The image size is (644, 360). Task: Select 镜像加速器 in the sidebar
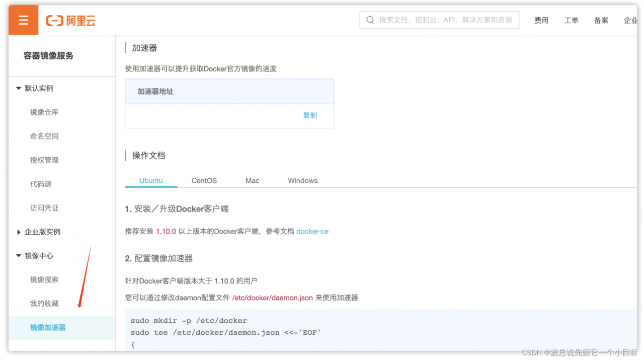coord(48,327)
